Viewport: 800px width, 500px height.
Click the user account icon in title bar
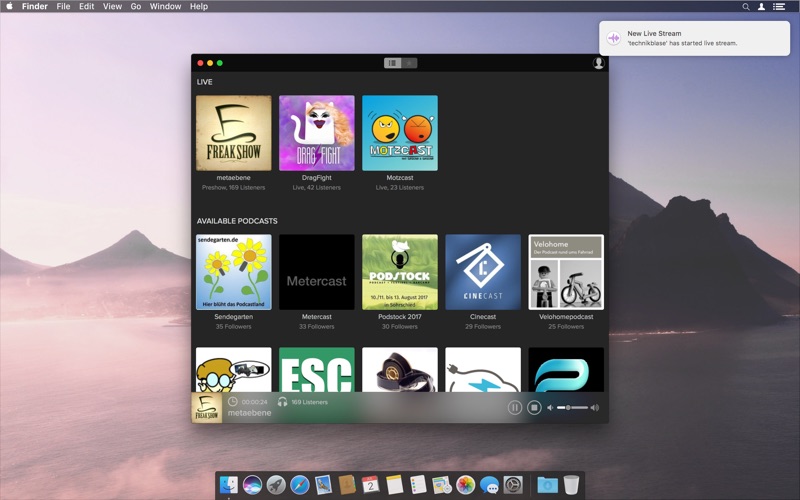pos(598,63)
